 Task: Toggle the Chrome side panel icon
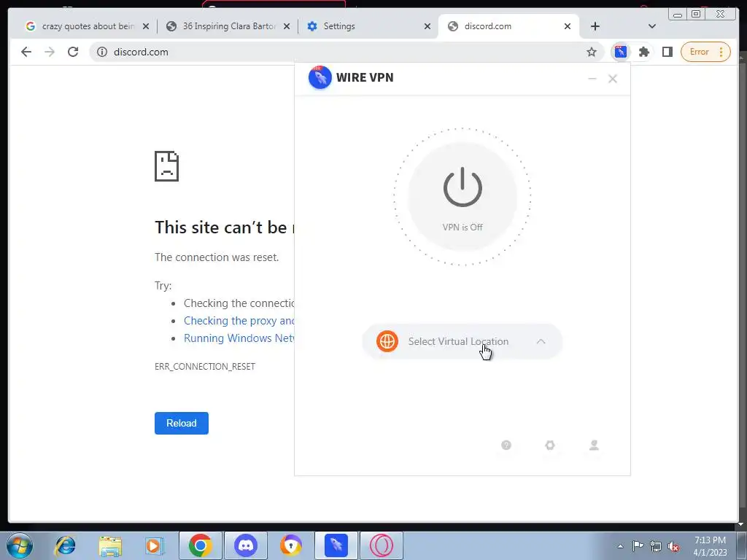tap(667, 52)
